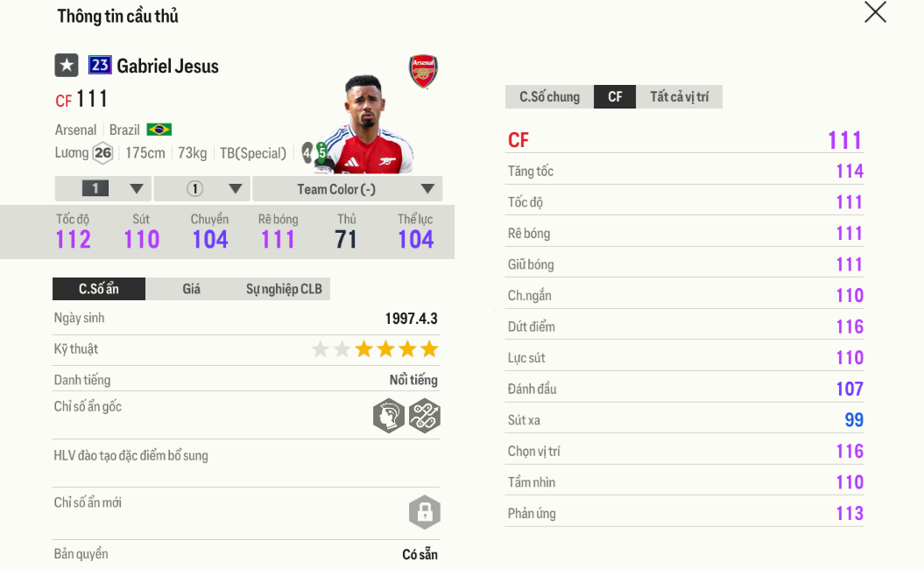This screenshot has width=924, height=569.
Task: Click the Brazil flag icon
Action: tap(160, 129)
